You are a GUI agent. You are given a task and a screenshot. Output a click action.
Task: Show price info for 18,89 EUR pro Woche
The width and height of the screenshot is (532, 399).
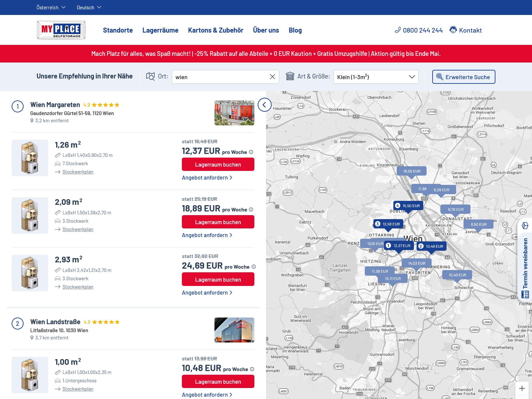[251, 209]
